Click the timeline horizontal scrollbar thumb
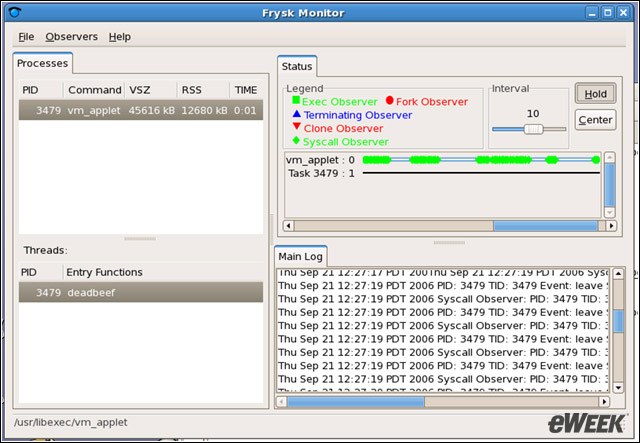Image resolution: width=640 pixels, height=443 pixels. pos(545,226)
